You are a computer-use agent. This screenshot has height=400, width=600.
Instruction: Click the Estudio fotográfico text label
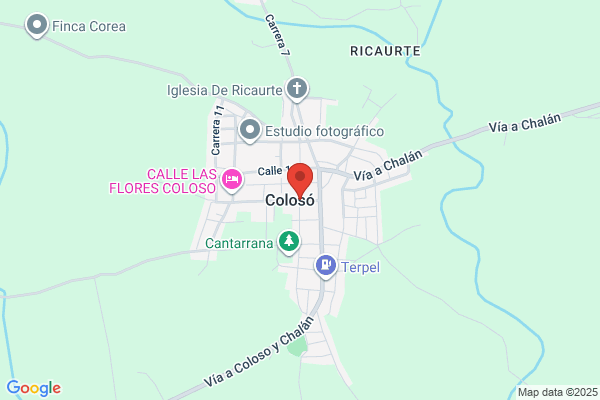pyautogui.click(x=324, y=131)
